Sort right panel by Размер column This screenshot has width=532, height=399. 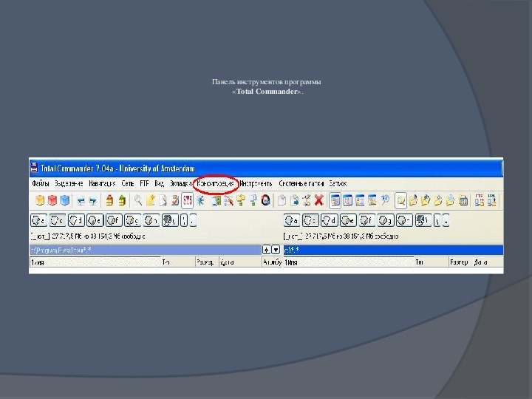coord(460,262)
